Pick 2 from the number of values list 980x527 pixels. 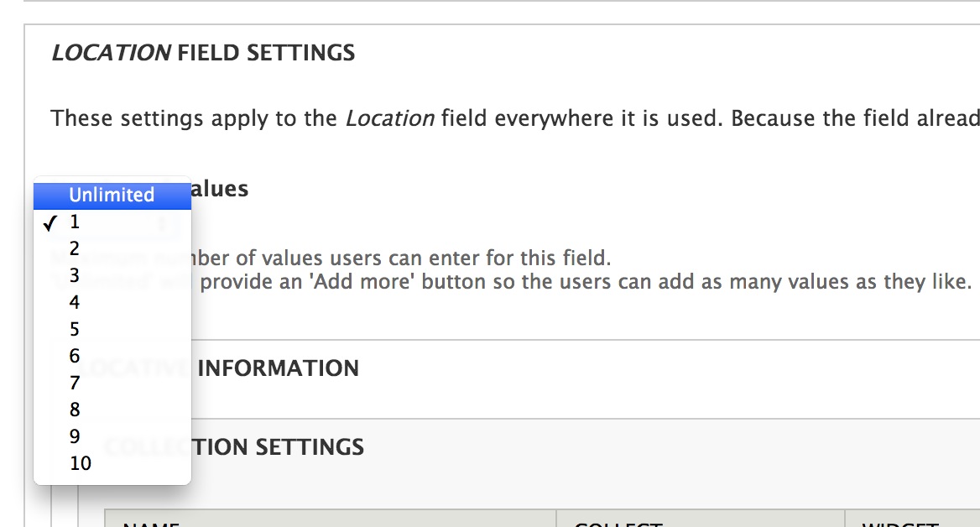[x=112, y=248]
